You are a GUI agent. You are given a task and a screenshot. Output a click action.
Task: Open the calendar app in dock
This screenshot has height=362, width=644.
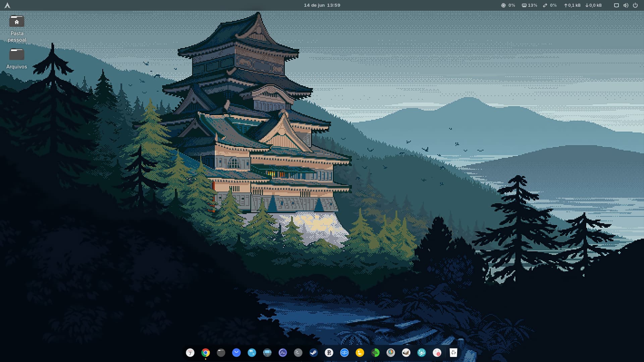[190, 353]
